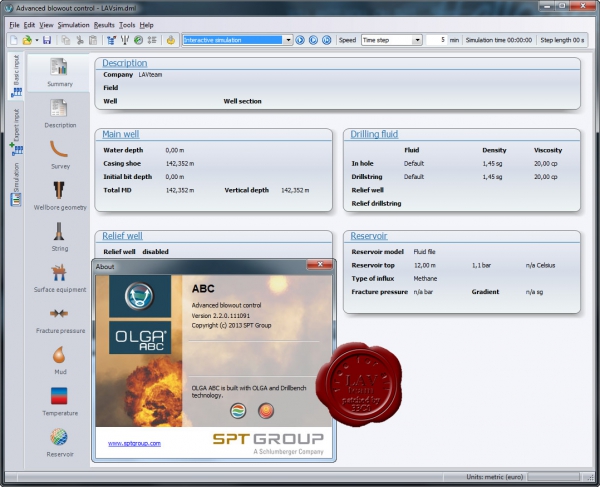The width and height of the screenshot is (600, 487).
Task: Click the list-settings toolbar icon
Action: point(152,40)
